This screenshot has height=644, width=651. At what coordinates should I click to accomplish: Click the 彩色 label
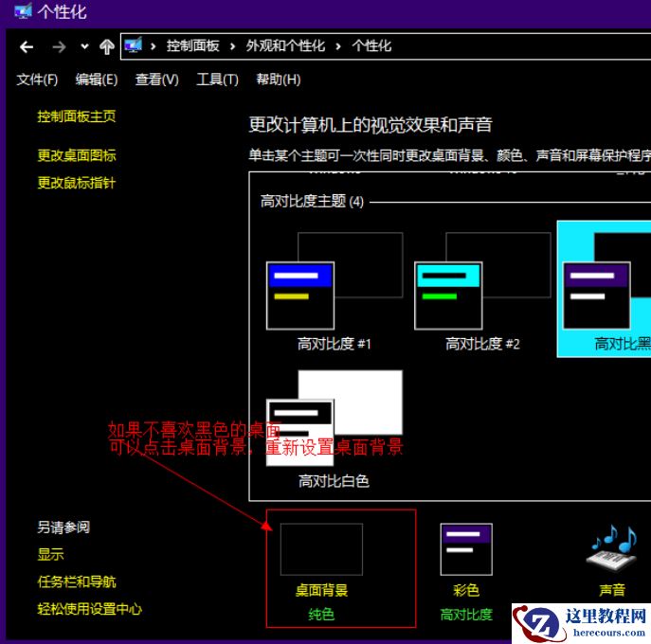[466, 590]
